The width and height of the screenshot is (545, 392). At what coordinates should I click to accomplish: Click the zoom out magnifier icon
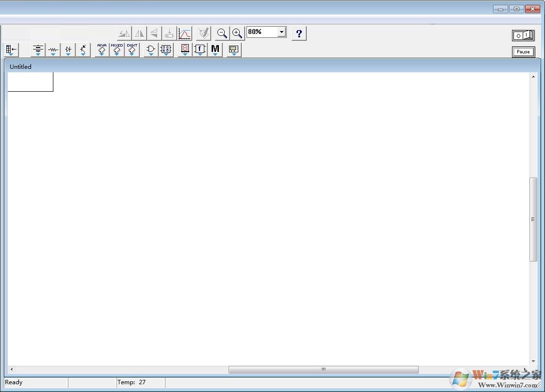(x=222, y=33)
